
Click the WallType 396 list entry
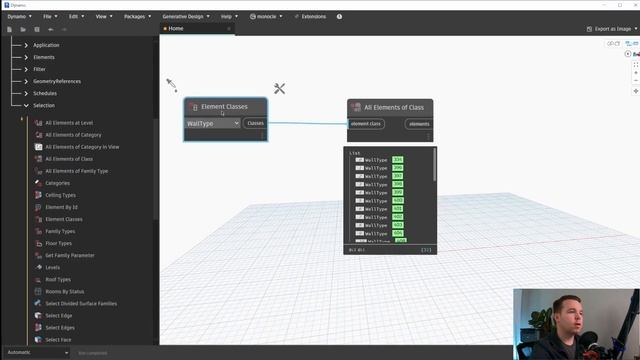pyautogui.click(x=379, y=168)
